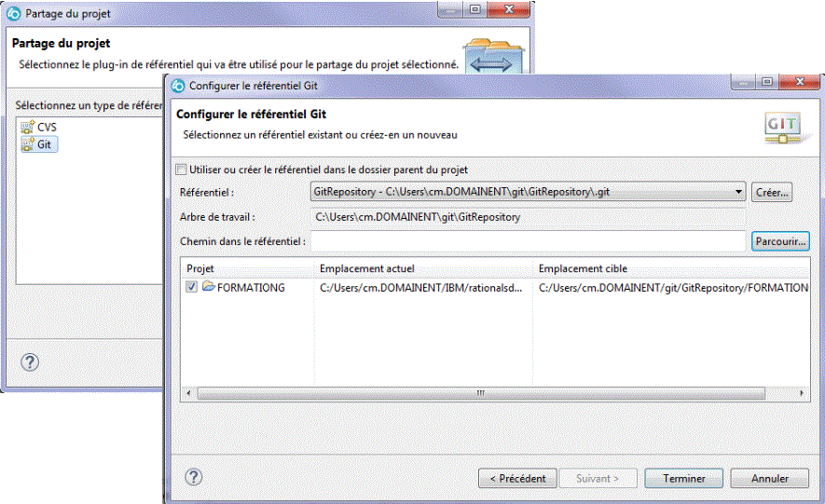Image resolution: width=825 pixels, height=504 pixels.
Task: Select the Git repository type
Action: pos(39,144)
